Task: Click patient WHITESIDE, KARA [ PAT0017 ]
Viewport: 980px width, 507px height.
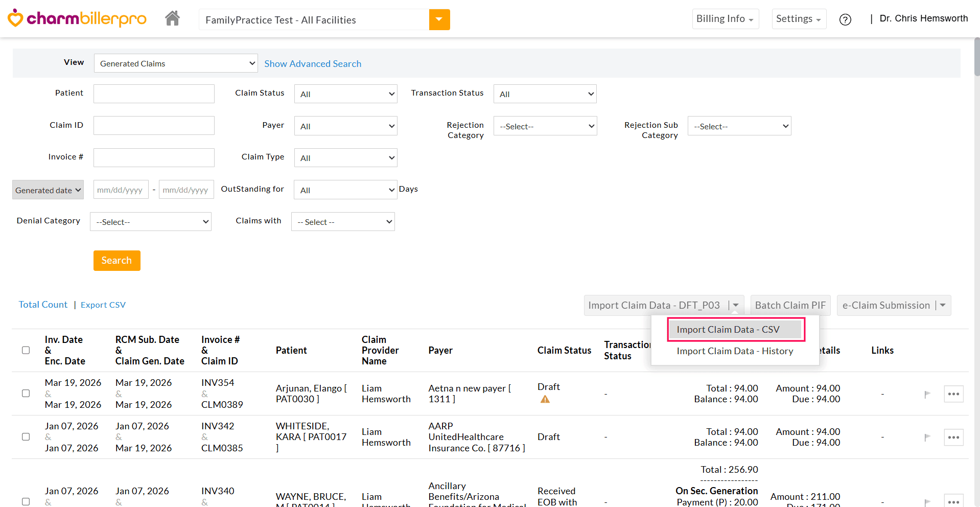Action: pyautogui.click(x=311, y=437)
